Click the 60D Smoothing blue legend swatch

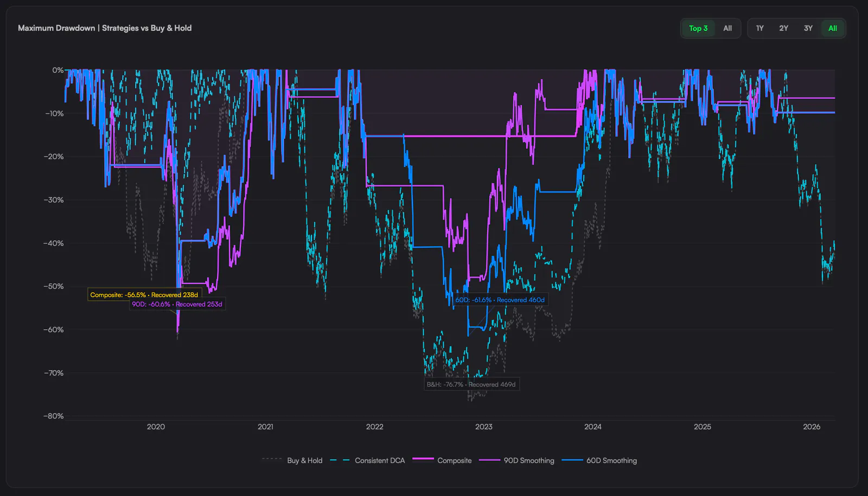572,460
